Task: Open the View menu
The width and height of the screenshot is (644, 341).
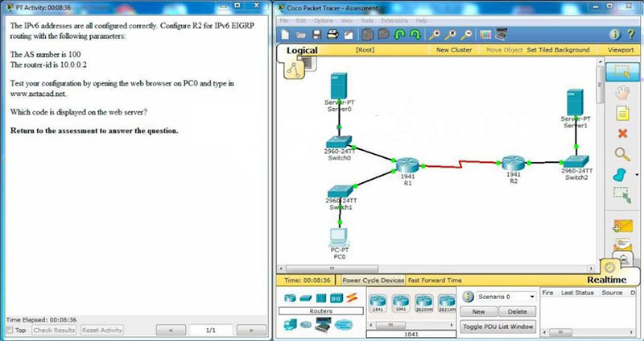Action: (347, 21)
